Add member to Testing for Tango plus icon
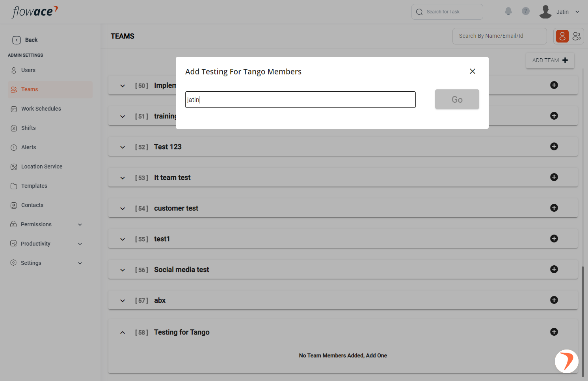The height and width of the screenshot is (381, 588). (554, 332)
